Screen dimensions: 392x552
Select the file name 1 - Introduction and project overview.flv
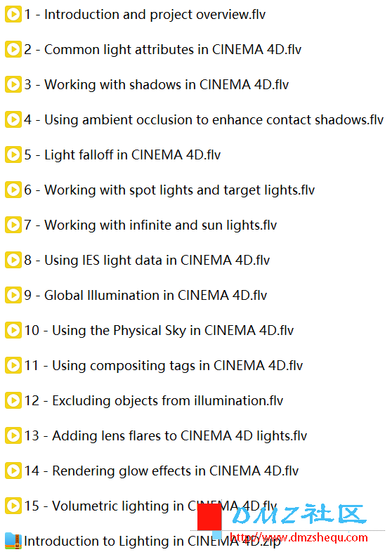click(145, 15)
